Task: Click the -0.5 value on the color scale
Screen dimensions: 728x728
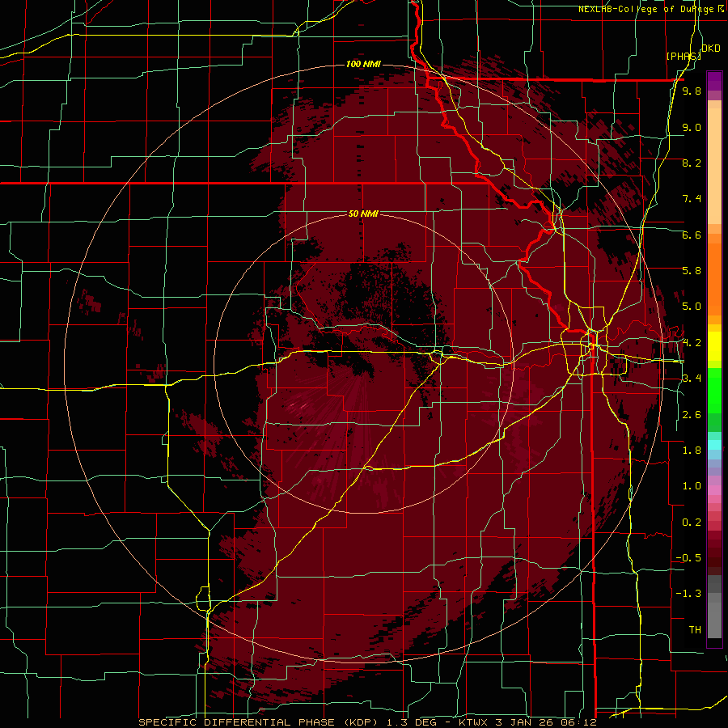Action: [689, 558]
